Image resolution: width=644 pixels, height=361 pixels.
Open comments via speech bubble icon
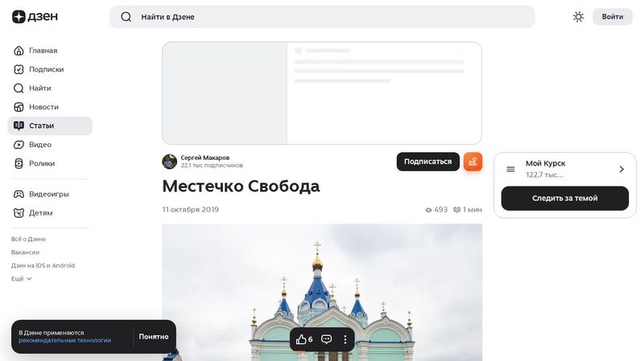327,339
